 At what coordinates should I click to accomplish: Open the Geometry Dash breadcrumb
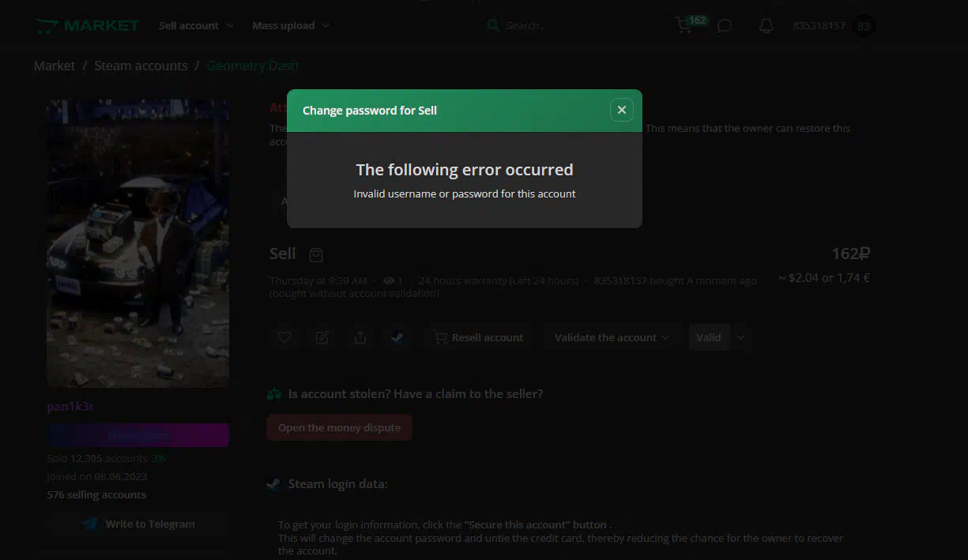tap(253, 66)
